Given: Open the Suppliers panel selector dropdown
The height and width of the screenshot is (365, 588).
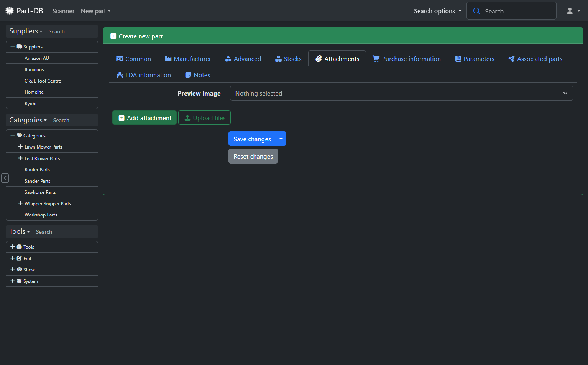Looking at the screenshot, I should (26, 31).
